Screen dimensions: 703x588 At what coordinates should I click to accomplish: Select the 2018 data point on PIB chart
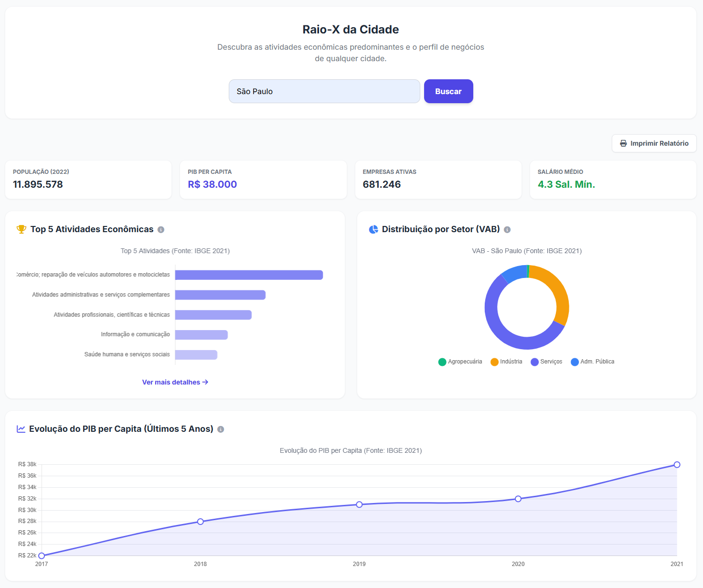pyautogui.click(x=201, y=522)
